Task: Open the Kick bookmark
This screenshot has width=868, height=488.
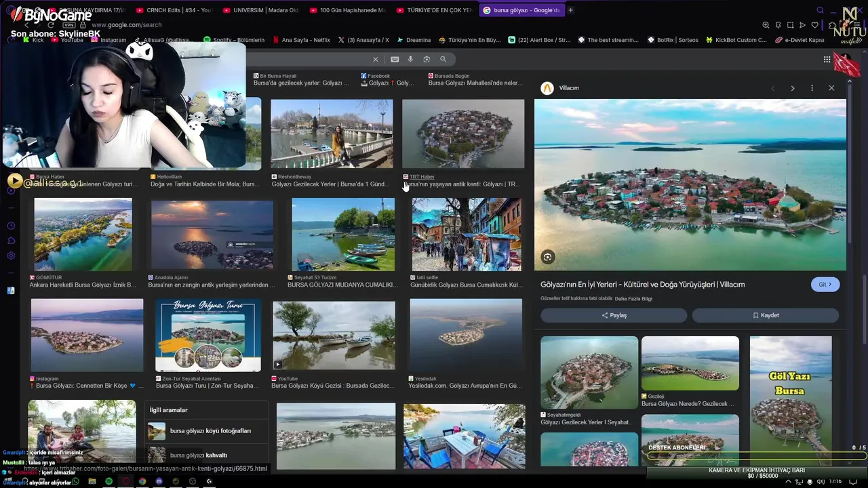Action: click(33, 40)
